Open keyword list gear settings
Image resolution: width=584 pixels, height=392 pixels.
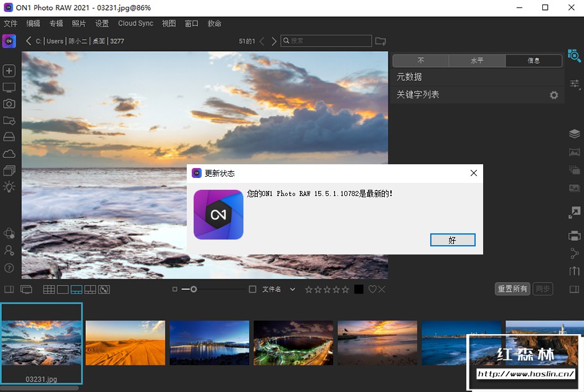554,95
